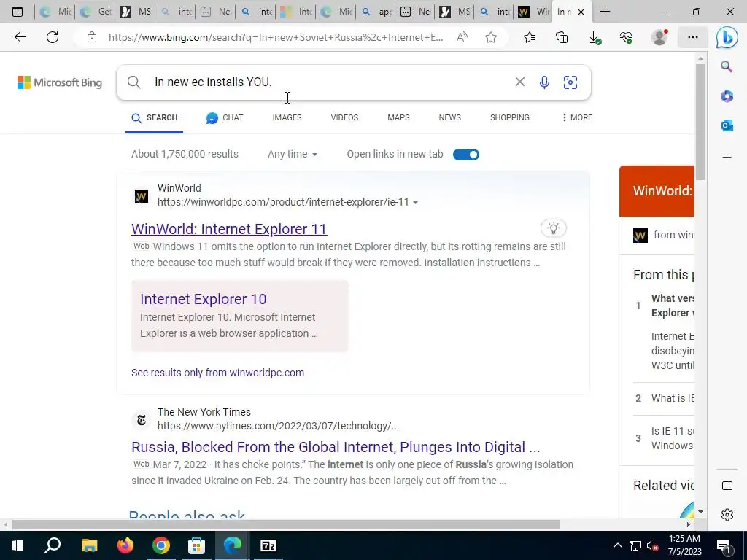Open File Explorer from taskbar

[89, 545]
